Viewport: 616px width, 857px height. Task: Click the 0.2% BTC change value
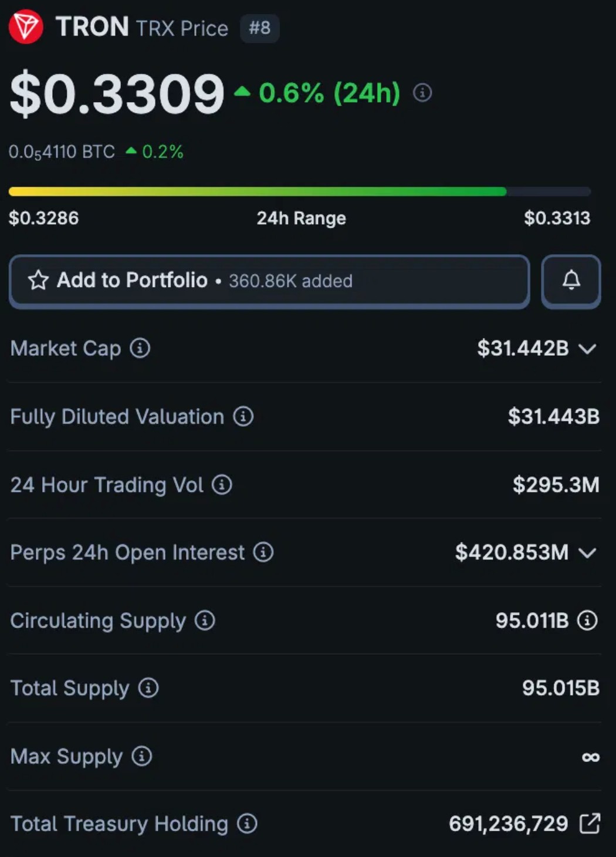coord(163,152)
